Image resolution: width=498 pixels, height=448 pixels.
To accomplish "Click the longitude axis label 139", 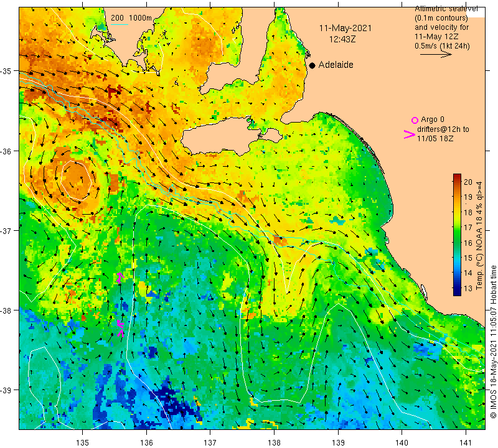I will click(x=338, y=442).
